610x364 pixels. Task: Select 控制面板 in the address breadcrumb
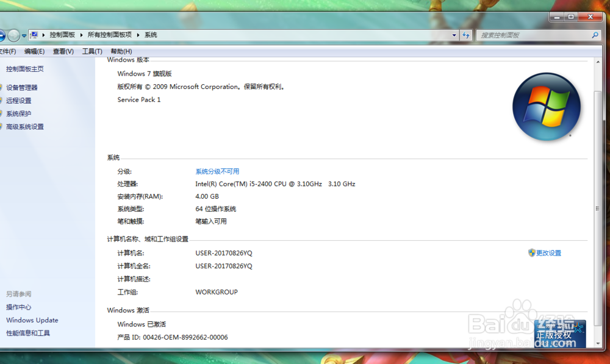point(62,35)
